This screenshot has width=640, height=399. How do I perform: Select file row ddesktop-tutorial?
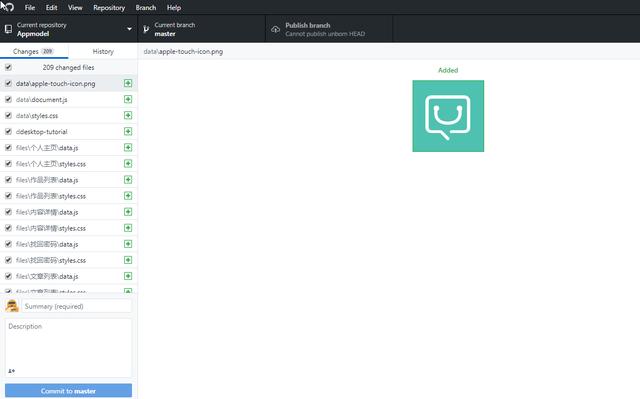pyautogui.click(x=69, y=131)
